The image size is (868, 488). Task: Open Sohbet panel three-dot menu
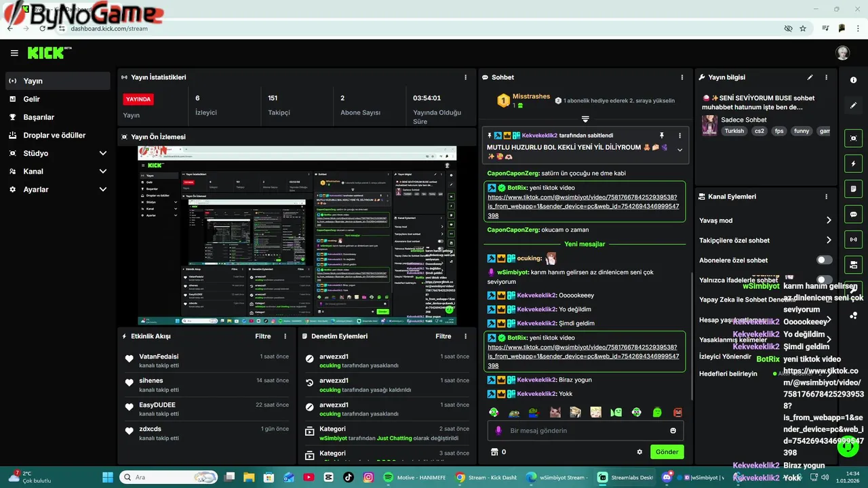point(681,77)
